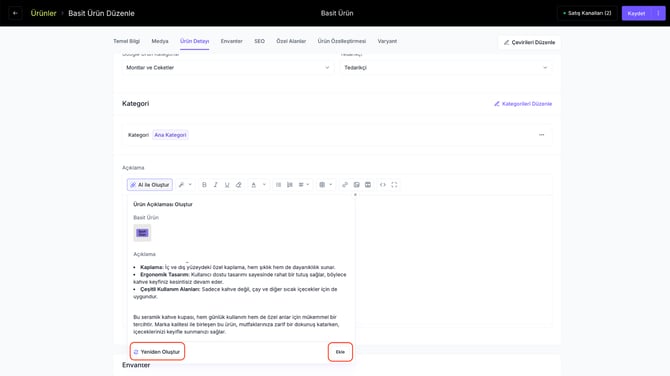Open the code view icon
670x376 pixels.
[383, 185]
